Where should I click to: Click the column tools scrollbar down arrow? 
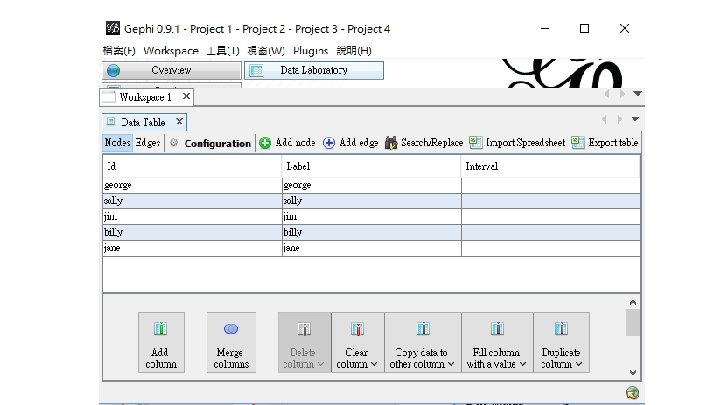click(x=633, y=372)
